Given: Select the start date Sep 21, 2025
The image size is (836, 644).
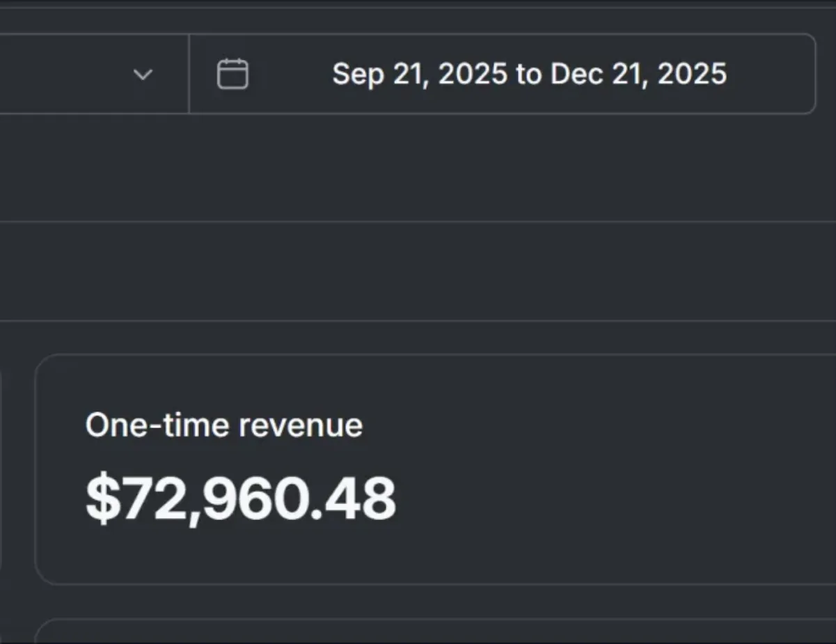Looking at the screenshot, I should pos(420,74).
